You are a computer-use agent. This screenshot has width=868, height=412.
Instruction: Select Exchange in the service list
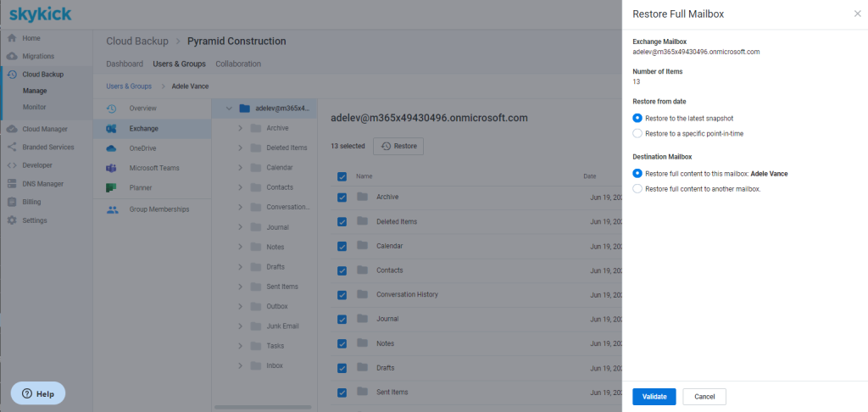click(153, 129)
